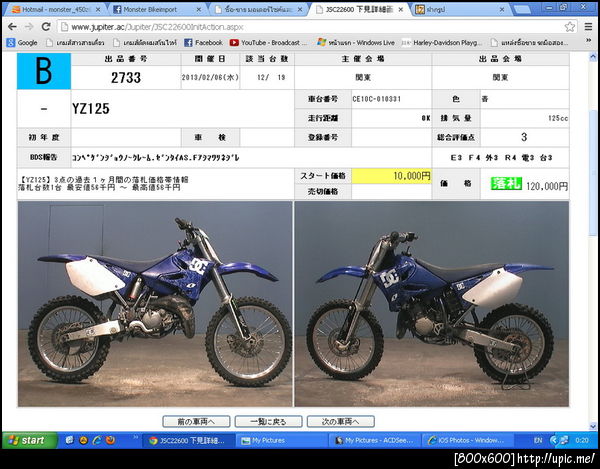
Task: Select the final price 120,000円
Action: pyautogui.click(x=547, y=186)
